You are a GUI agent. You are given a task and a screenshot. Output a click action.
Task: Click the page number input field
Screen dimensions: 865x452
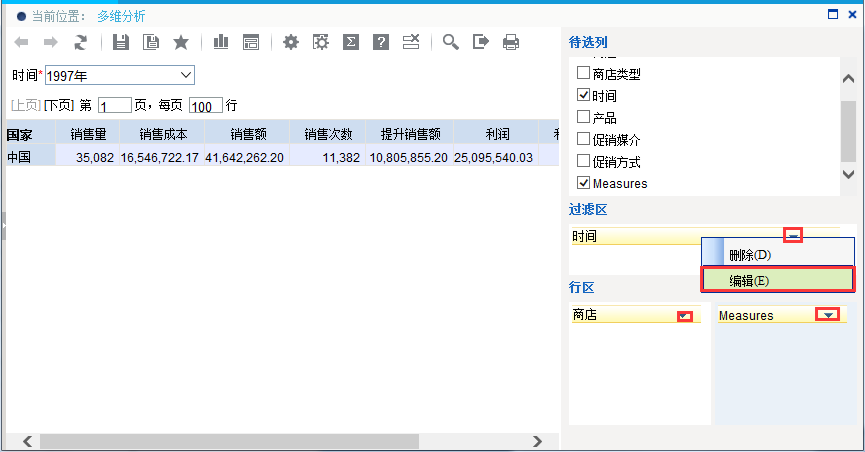[115, 105]
